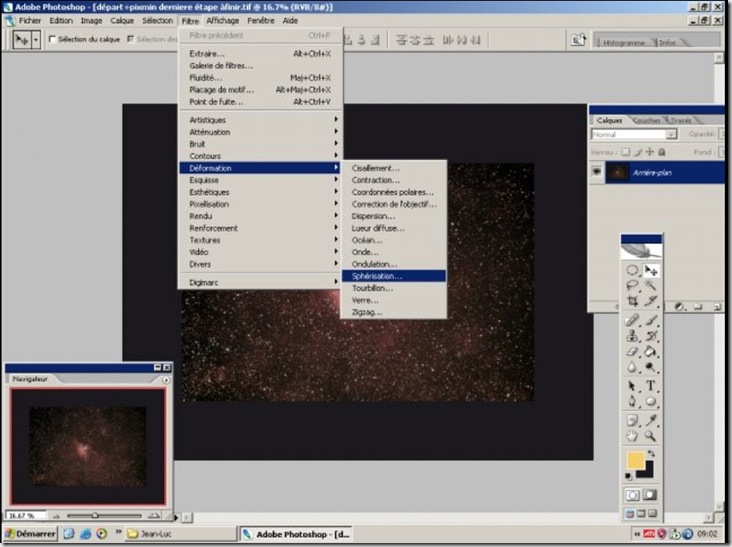
Task: Click the Go to Bridge icon
Action: pyautogui.click(x=578, y=40)
